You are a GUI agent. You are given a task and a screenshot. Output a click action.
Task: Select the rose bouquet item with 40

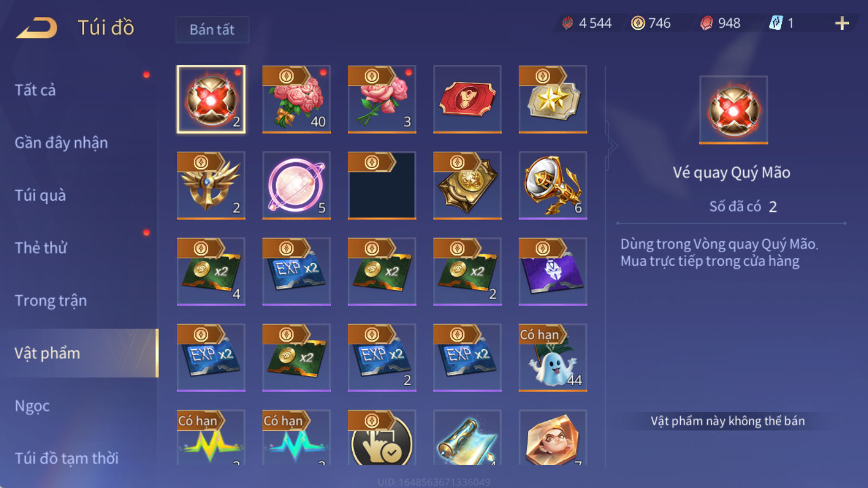[x=296, y=99]
